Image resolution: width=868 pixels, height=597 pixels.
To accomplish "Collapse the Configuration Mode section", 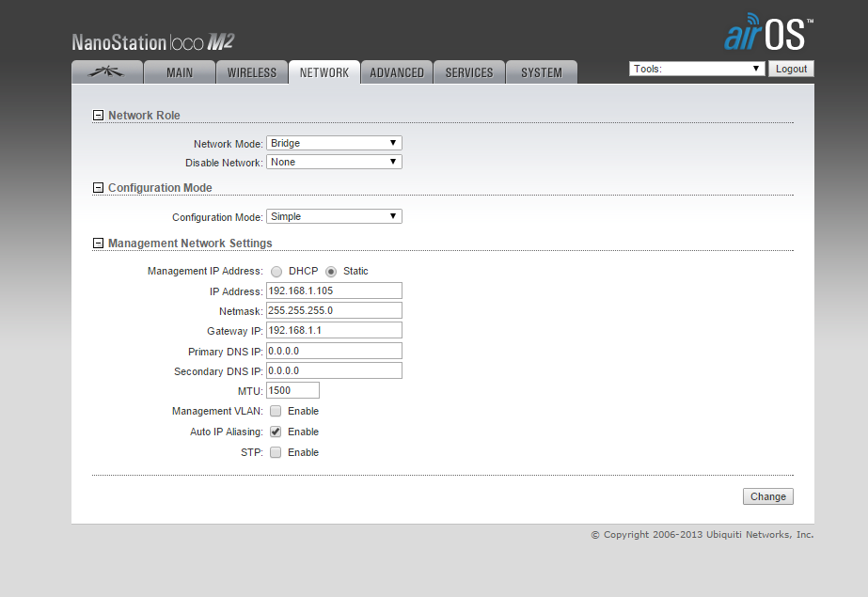I will [98, 188].
